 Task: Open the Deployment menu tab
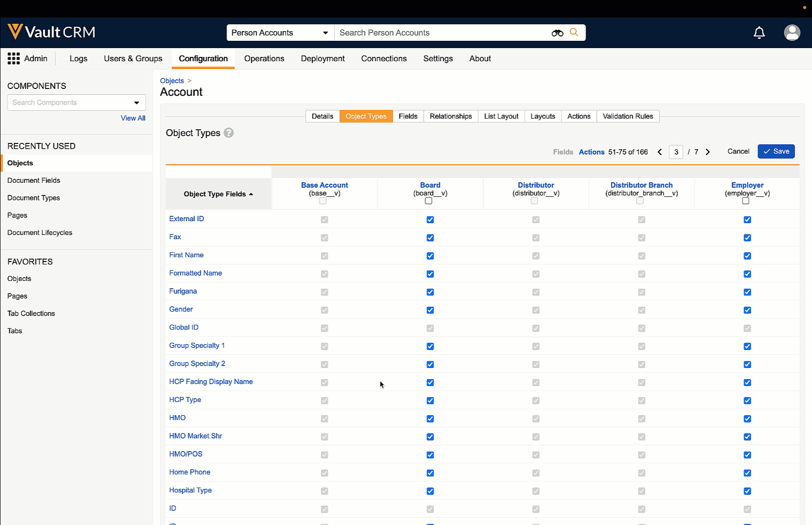323,58
